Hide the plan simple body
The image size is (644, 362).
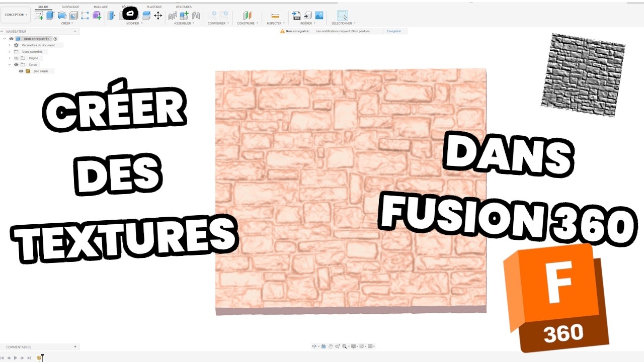(21, 71)
